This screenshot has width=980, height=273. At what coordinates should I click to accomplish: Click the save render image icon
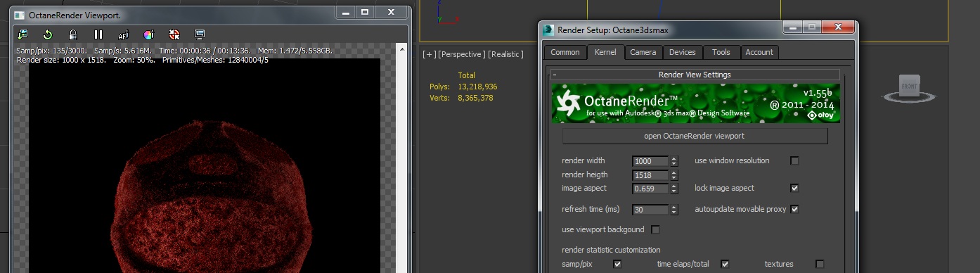pyautogui.click(x=22, y=34)
